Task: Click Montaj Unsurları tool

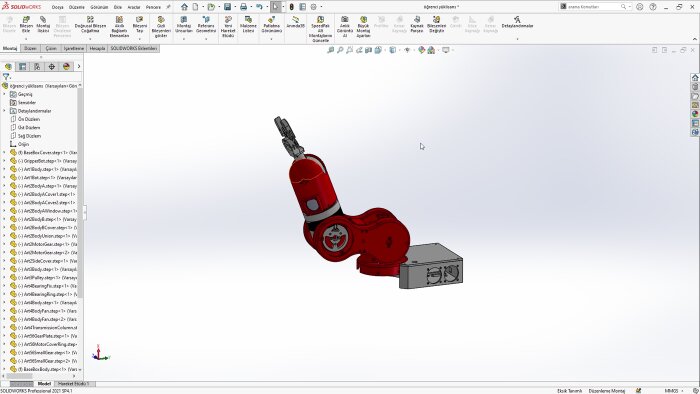Action: coord(183,25)
